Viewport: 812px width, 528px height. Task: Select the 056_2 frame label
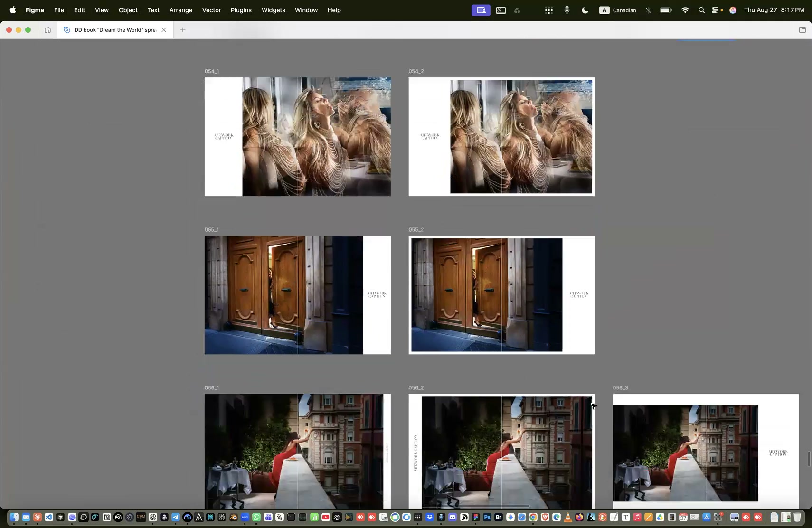pos(416,387)
